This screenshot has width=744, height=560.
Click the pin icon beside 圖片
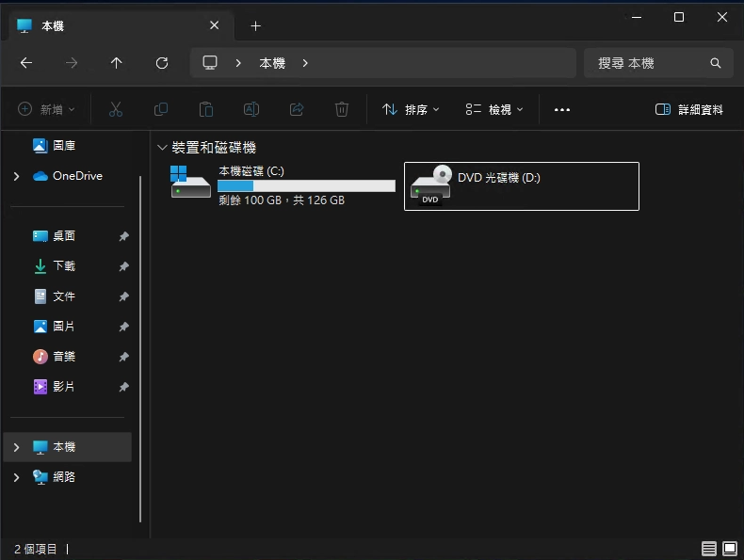(x=123, y=327)
